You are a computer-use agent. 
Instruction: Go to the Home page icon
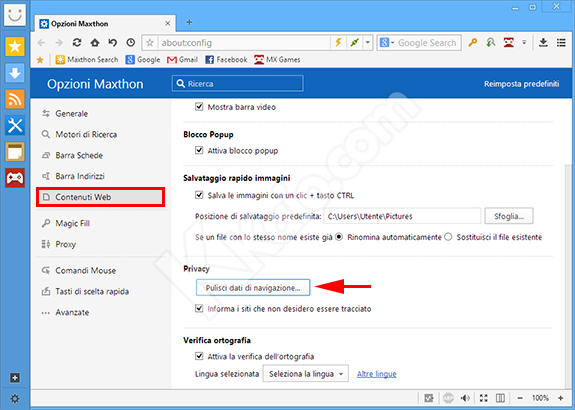[95, 43]
